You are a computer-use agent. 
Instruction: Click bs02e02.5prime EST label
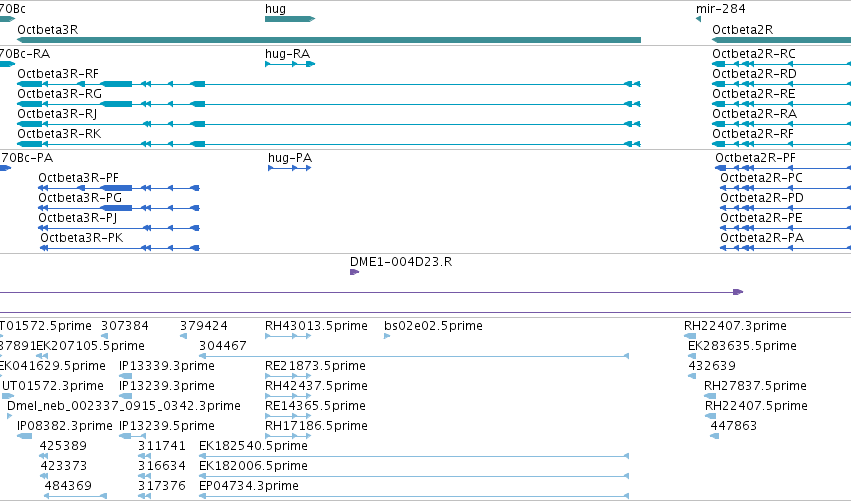click(x=433, y=326)
